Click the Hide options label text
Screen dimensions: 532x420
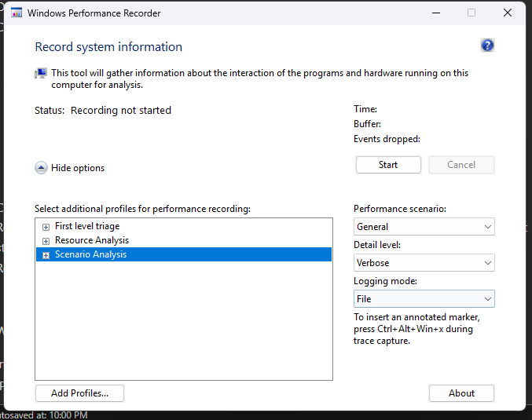78,168
